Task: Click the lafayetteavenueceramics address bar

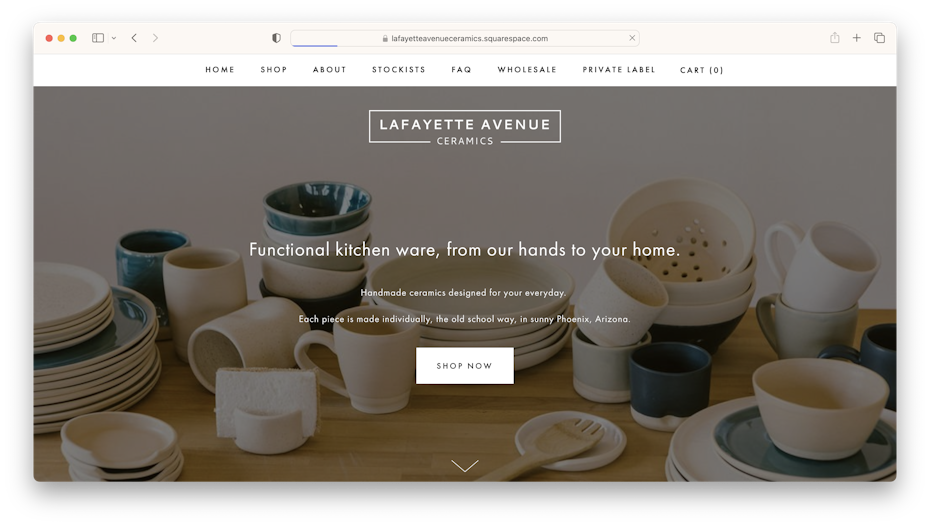Action: click(464, 39)
